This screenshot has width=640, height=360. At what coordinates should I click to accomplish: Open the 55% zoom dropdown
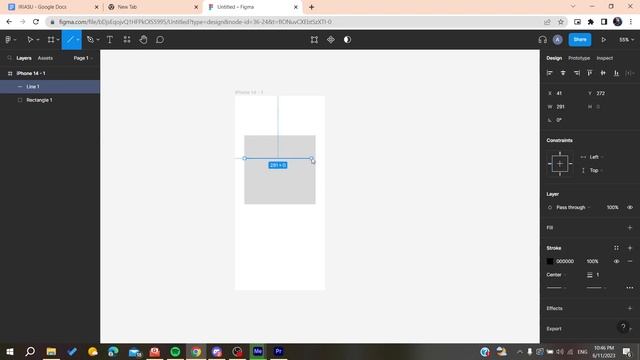[x=627, y=40]
